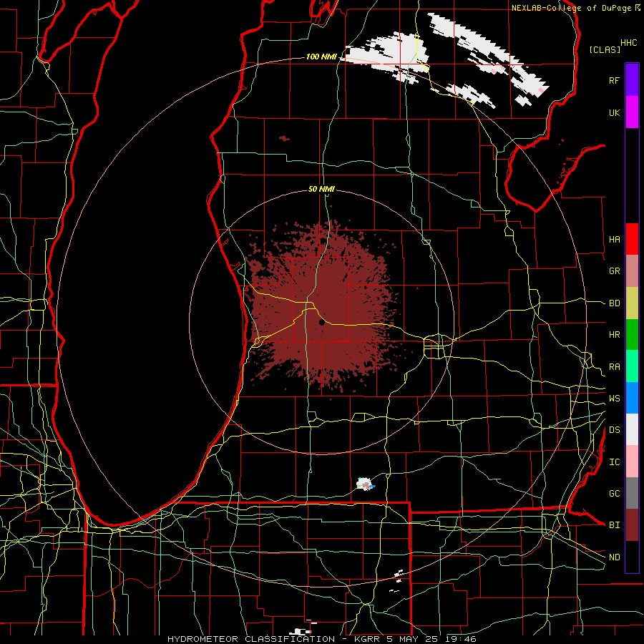The image size is (644, 644).
Task: Click the 50 NMI range ring label
Action: 321,189
